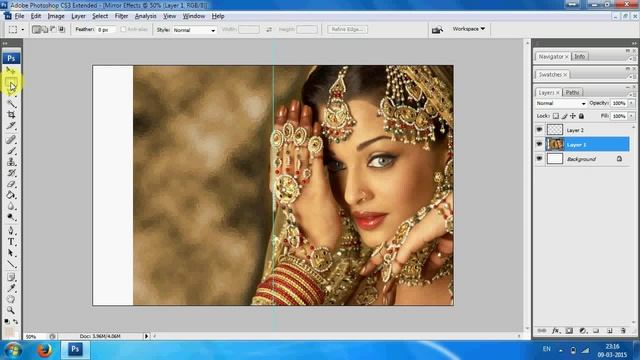Viewport: 640px width, 360px height.
Task: Toggle lock image pixels
Action: click(564, 116)
